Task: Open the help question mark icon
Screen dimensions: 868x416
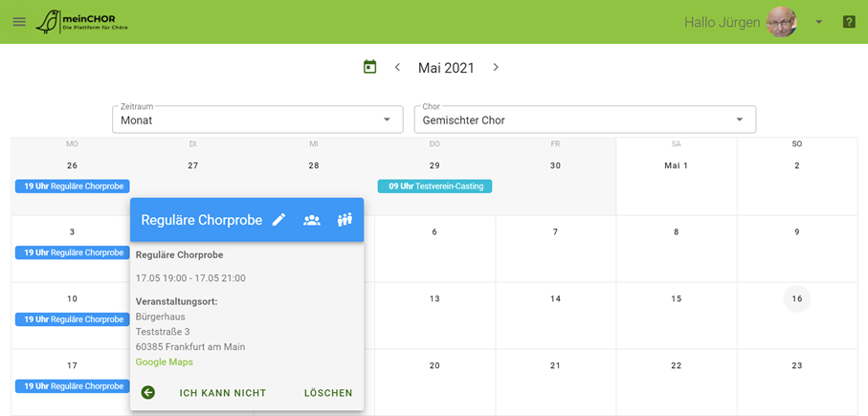Action: [x=849, y=22]
